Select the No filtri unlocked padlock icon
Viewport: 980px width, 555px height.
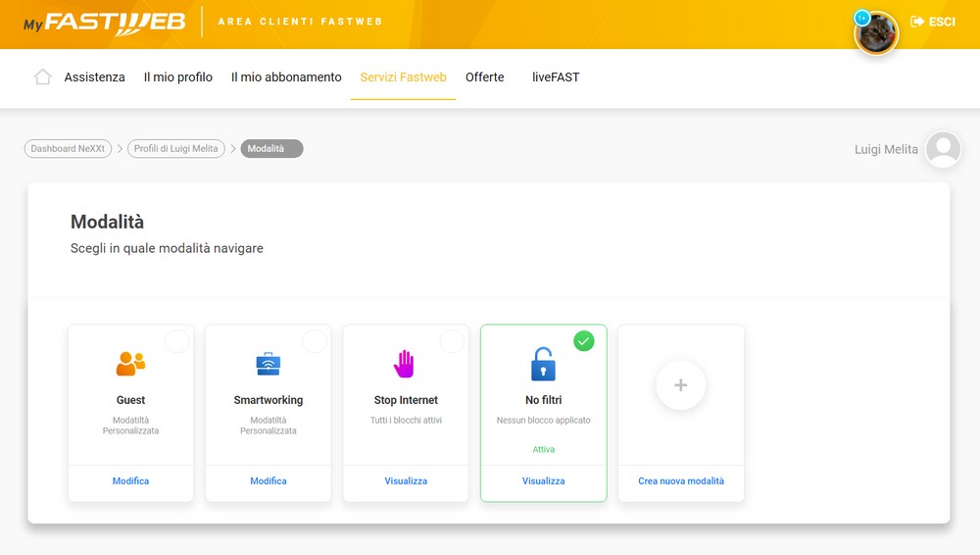(x=543, y=364)
